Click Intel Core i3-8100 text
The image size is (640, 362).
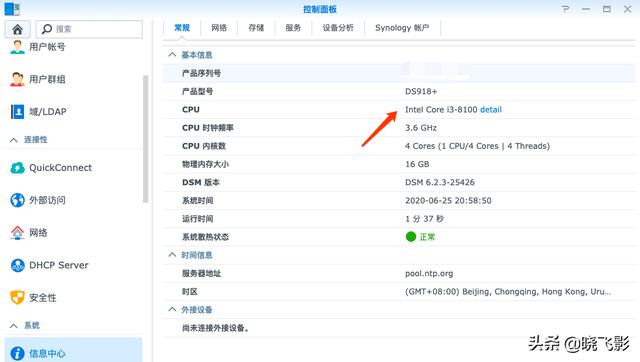click(441, 109)
